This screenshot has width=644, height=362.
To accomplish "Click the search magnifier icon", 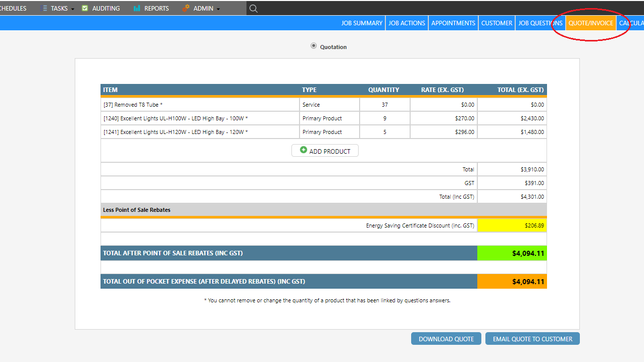I will tap(254, 8).
